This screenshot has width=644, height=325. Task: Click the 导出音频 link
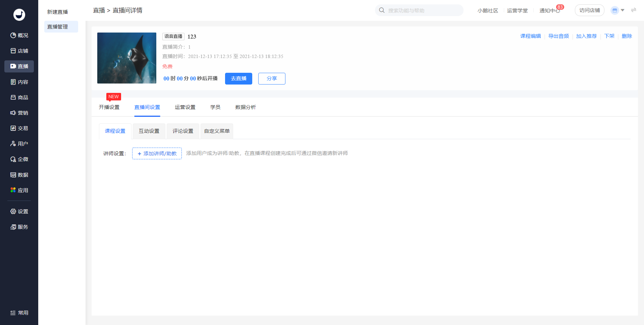pos(558,36)
